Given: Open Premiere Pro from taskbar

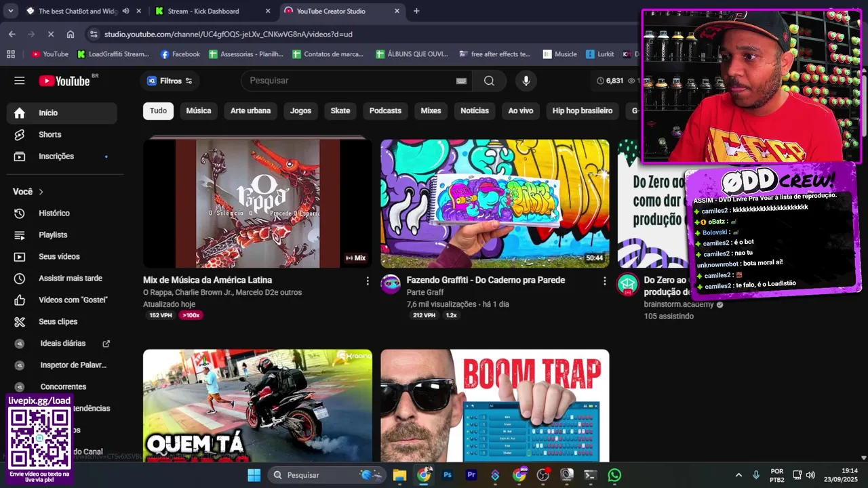Looking at the screenshot, I should [x=471, y=475].
